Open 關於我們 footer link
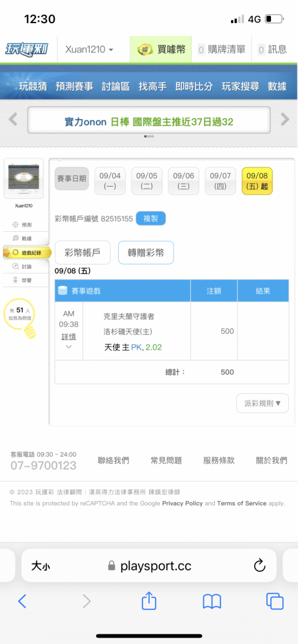Screen dimensions: 298x644 coord(272,460)
